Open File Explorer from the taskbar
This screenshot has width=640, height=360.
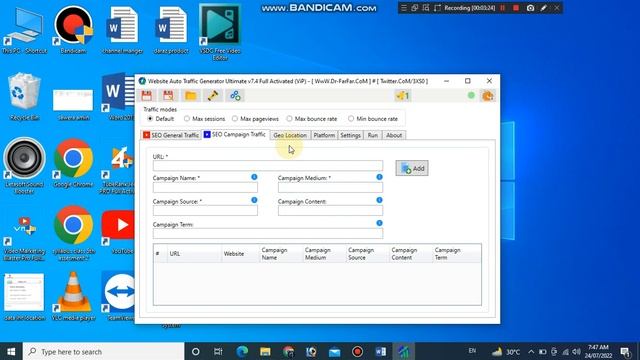pos(265,351)
